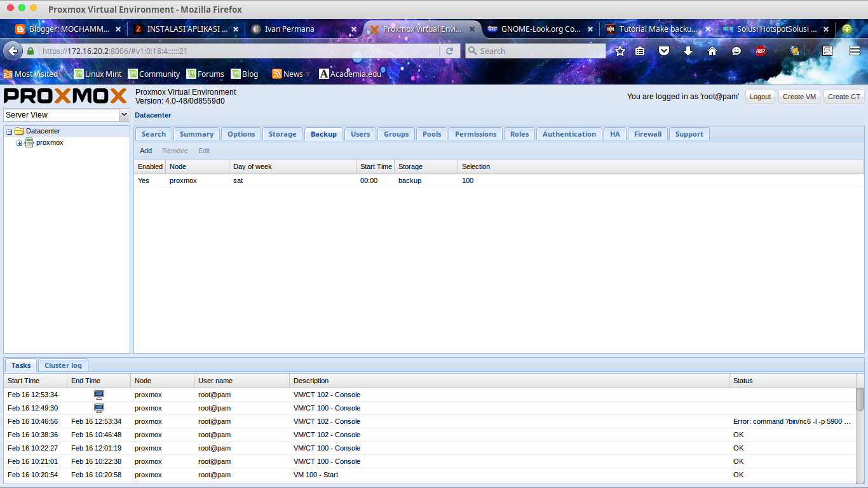Open the Storage tab
The height and width of the screenshot is (488, 868).
click(x=282, y=134)
